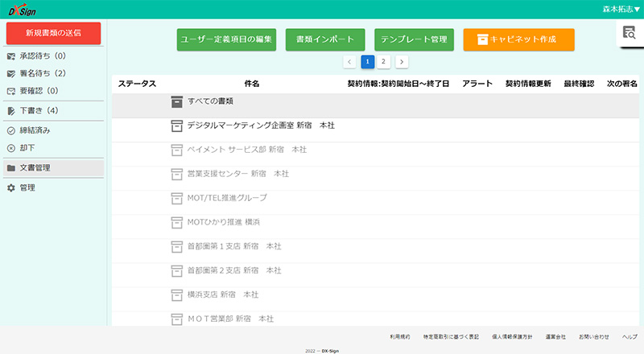
Task: Select page 1 in pagination
Action: pyautogui.click(x=368, y=62)
